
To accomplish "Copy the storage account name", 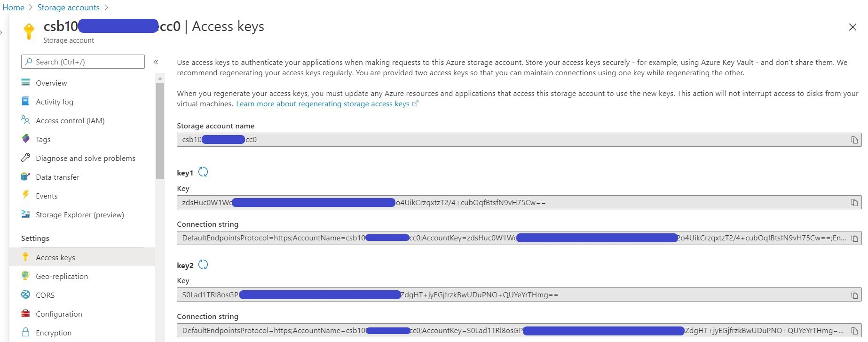I will click(x=854, y=140).
